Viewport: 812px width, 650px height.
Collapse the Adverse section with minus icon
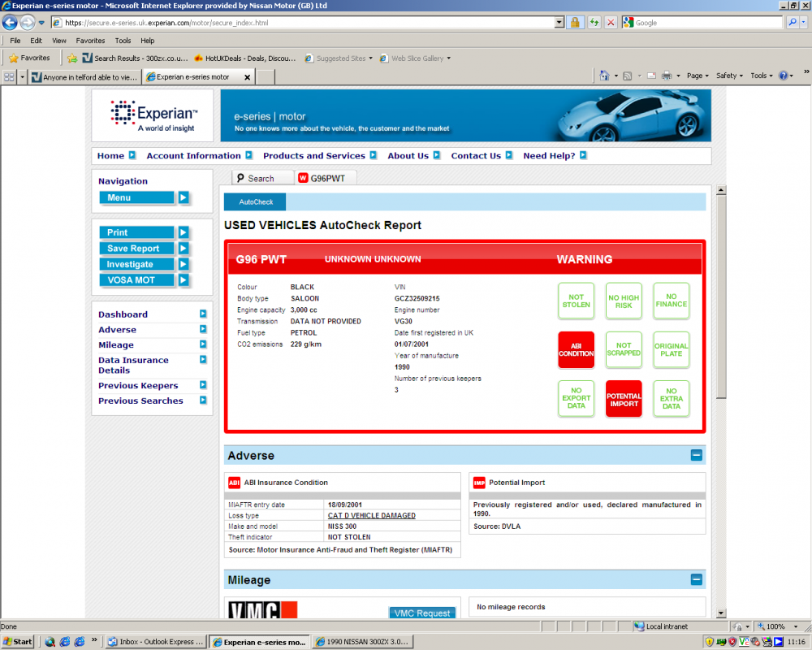[x=696, y=456]
